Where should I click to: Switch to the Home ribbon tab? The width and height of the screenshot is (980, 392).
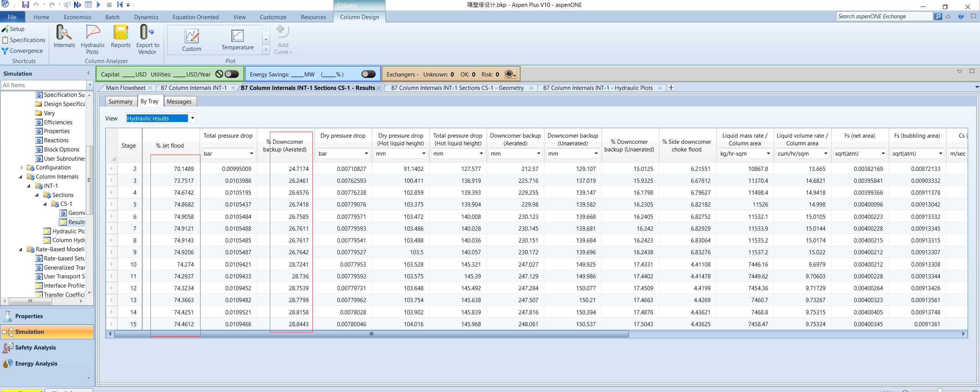click(41, 17)
